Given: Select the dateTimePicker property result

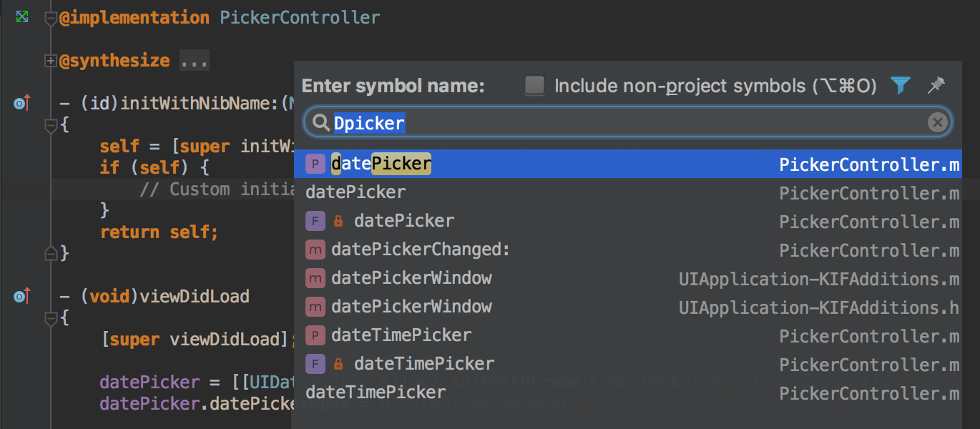Looking at the screenshot, I should pos(401,335).
